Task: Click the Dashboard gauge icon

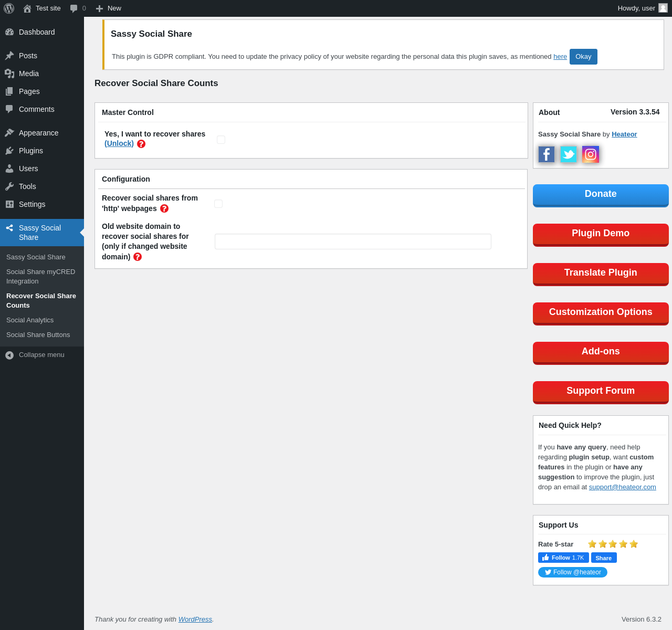Action: click(x=9, y=32)
